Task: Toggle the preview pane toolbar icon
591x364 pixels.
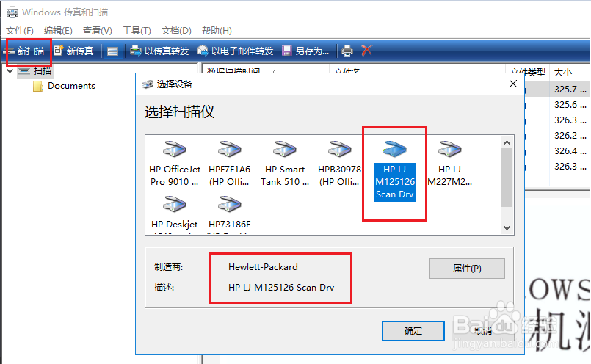Action: [x=112, y=51]
